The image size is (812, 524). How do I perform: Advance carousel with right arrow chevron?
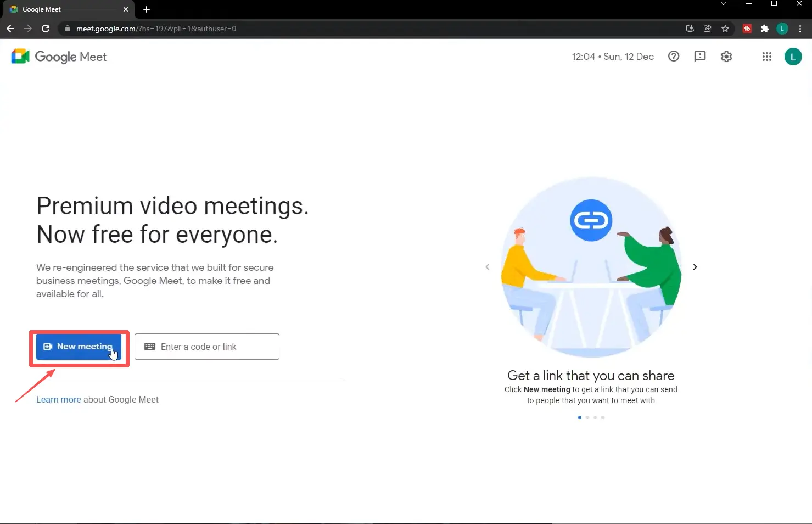695,267
